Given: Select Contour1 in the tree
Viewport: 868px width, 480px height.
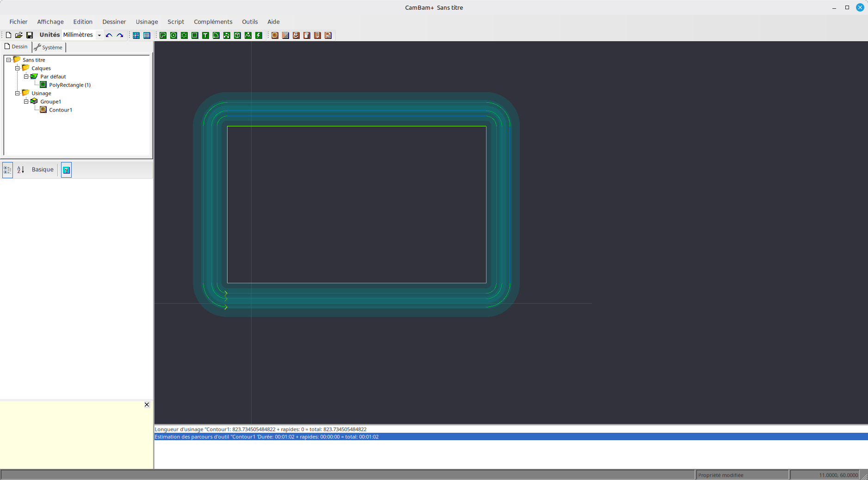Looking at the screenshot, I should tap(61, 110).
